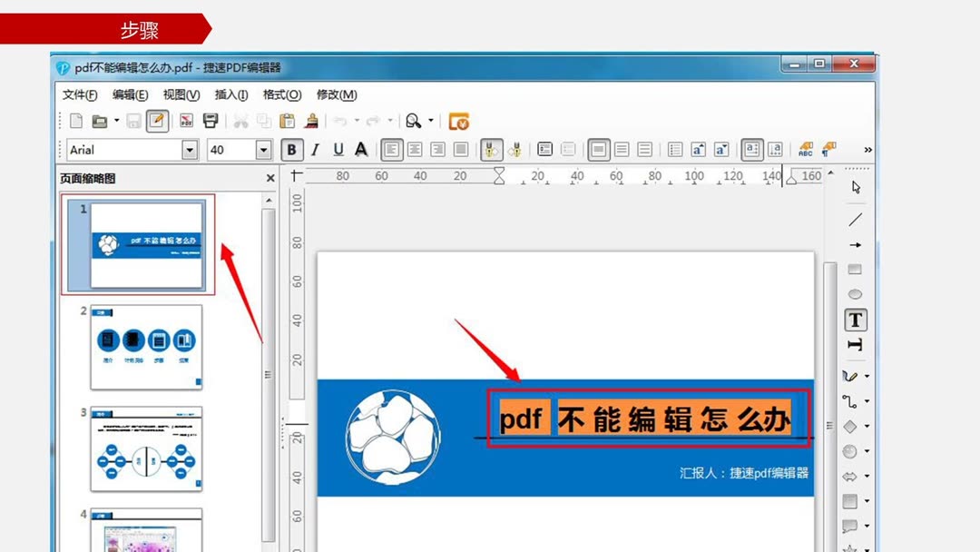Click the New Document icon
This screenshot has height=552, width=980.
pos(76,120)
